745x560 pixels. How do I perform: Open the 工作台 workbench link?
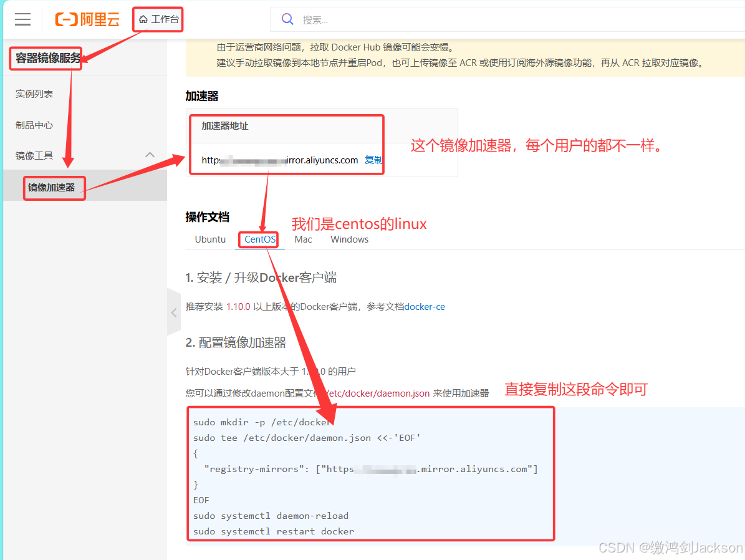[x=159, y=19]
